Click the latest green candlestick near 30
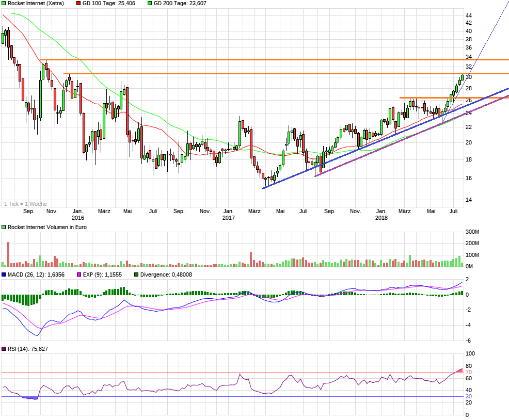The image size is (509, 420). pyautogui.click(x=462, y=77)
